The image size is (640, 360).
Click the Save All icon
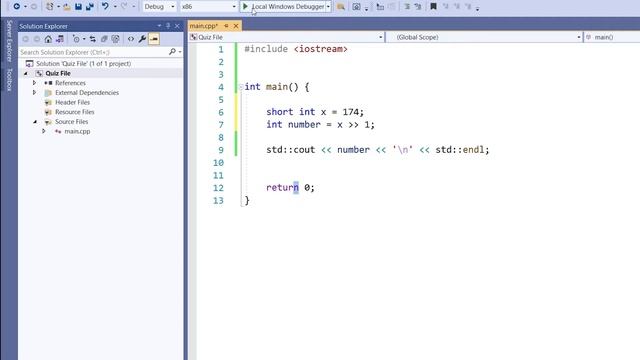(89, 7)
